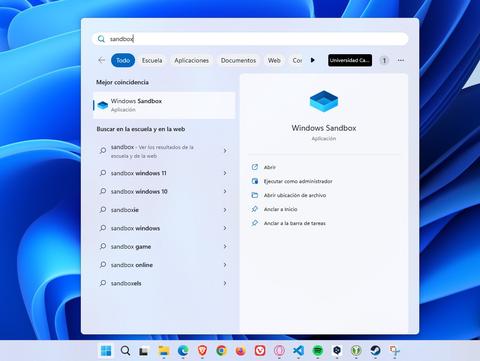This screenshot has width=480, height=361.
Task: Expand chevron for sandbox windows 10
Action: pyautogui.click(x=225, y=191)
